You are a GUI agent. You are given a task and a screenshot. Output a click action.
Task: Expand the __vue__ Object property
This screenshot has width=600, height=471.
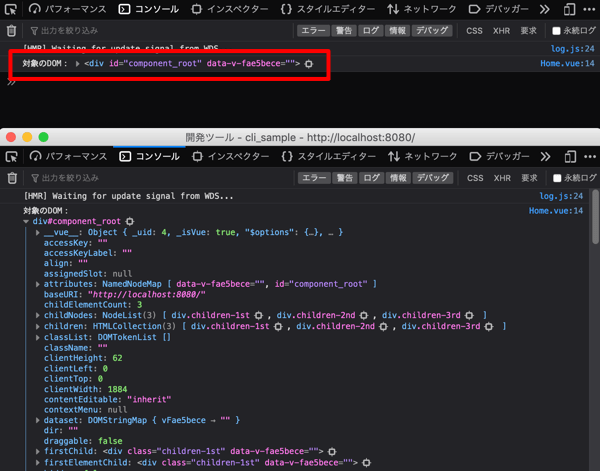coord(38,232)
